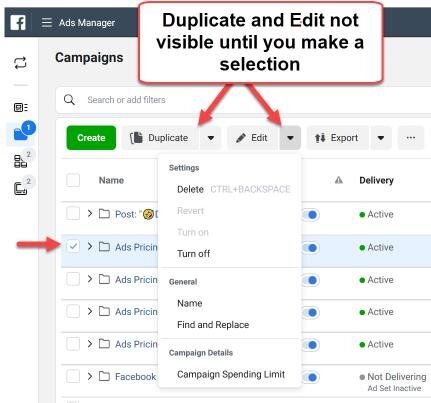
Task: Click the sync arrows icon in sidebar
Action: (x=20, y=63)
